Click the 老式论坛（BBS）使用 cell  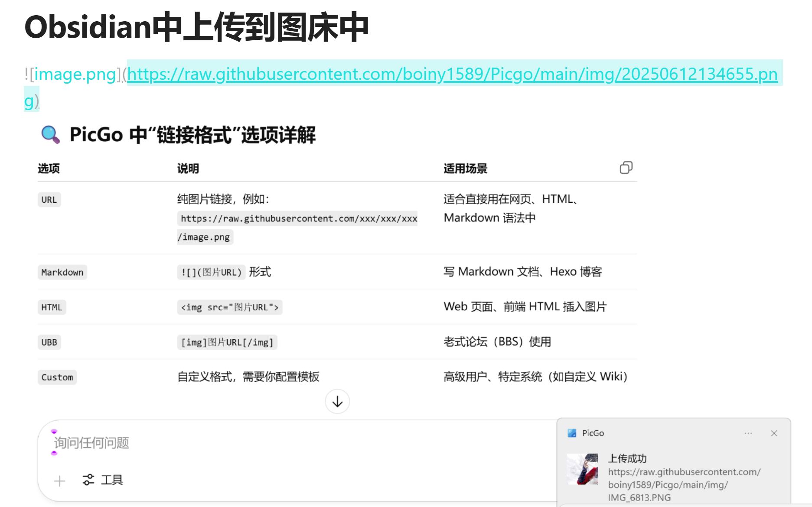click(x=497, y=342)
